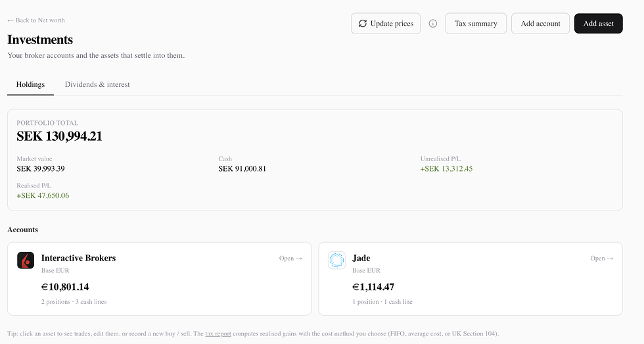
Task: Click the unrealised P/L +SEK 13,312.45
Action: tap(446, 168)
